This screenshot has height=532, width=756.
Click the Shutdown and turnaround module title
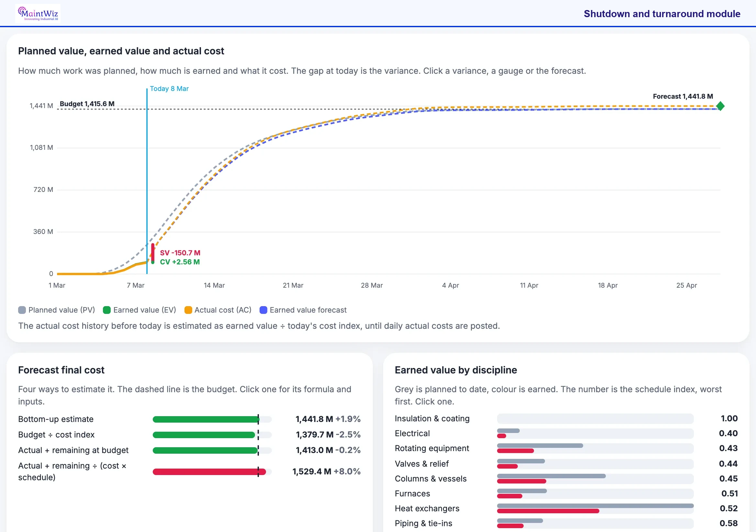pyautogui.click(x=662, y=14)
